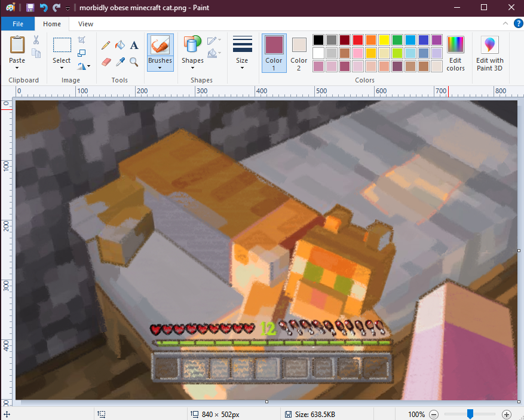Pick the orange color swatch
The image size is (524, 420).
tap(371, 40)
